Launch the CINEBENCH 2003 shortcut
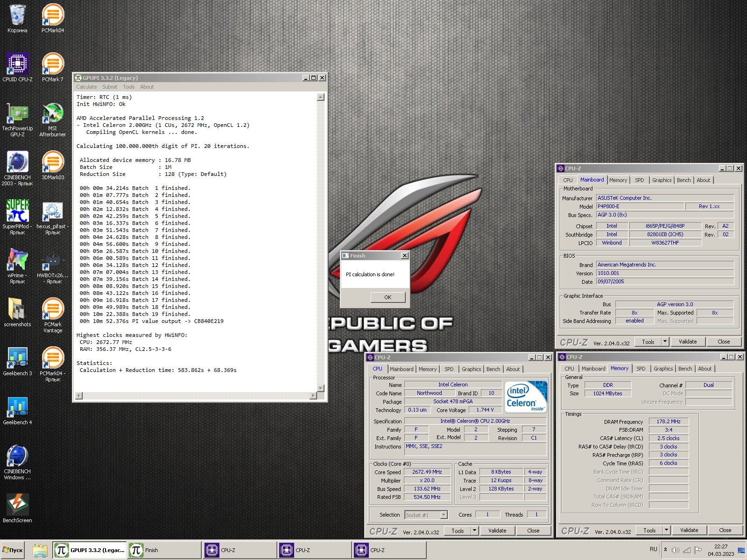 (x=17, y=168)
